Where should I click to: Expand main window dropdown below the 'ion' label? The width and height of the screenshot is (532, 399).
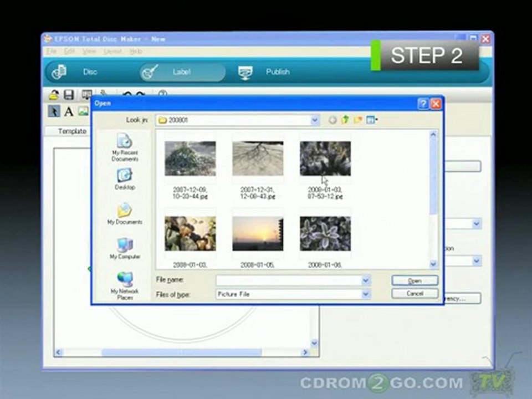click(477, 260)
